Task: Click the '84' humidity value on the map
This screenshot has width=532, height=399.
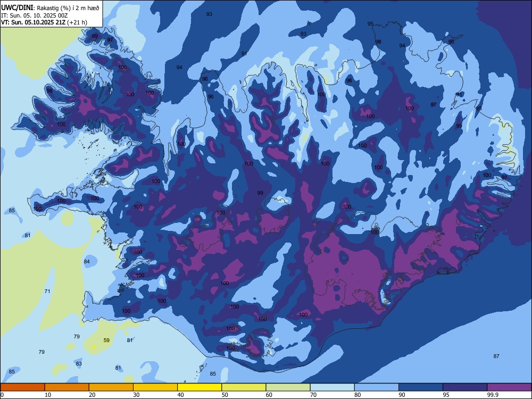Action: pos(87,261)
